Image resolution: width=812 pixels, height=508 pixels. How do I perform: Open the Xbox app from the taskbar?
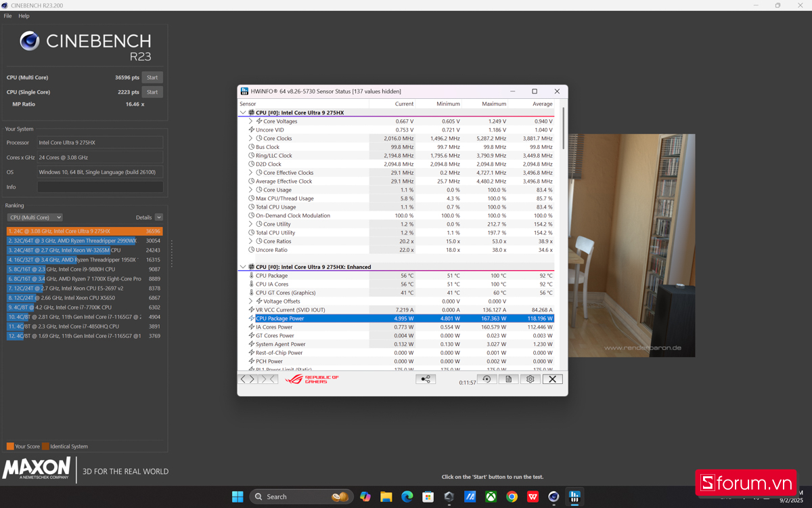coord(491,496)
